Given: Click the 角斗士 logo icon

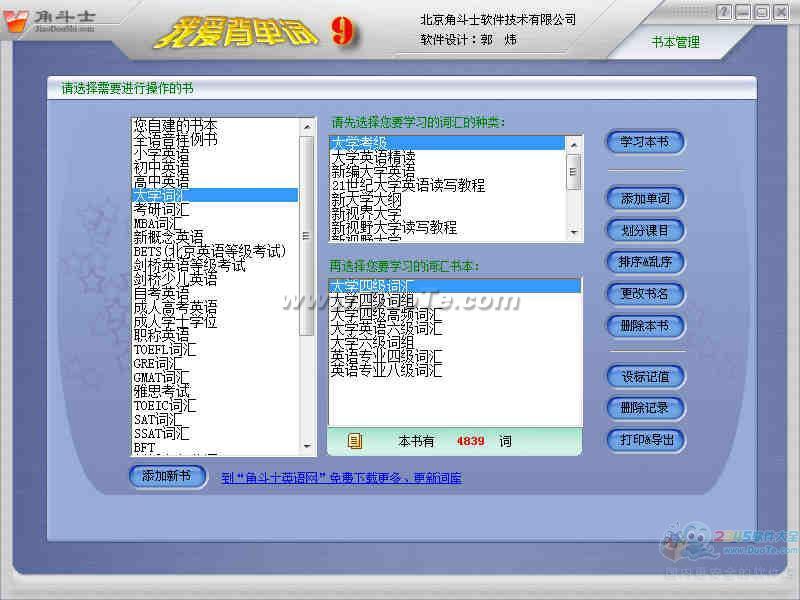Looking at the screenshot, I should click(x=15, y=21).
